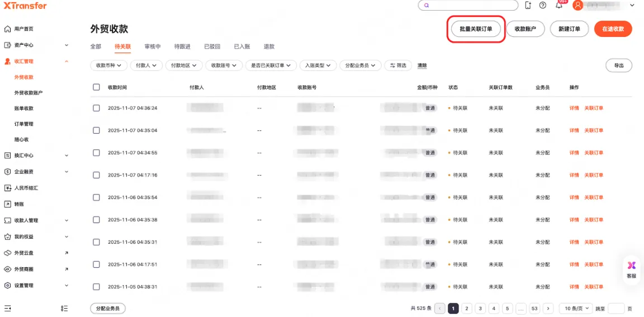Viewport: 644px width, 317px height.
Task: Click the XTransfer logo
Action: coord(25,6)
